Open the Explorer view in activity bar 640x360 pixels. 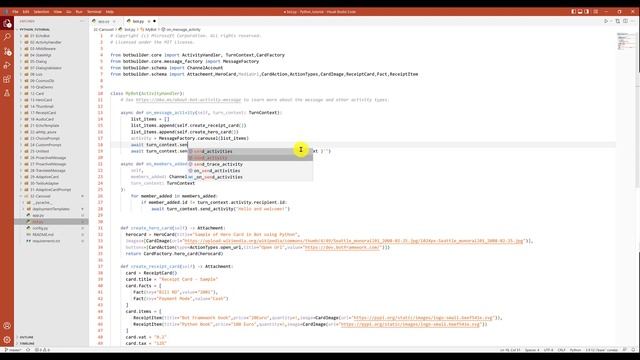pos(7,23)
